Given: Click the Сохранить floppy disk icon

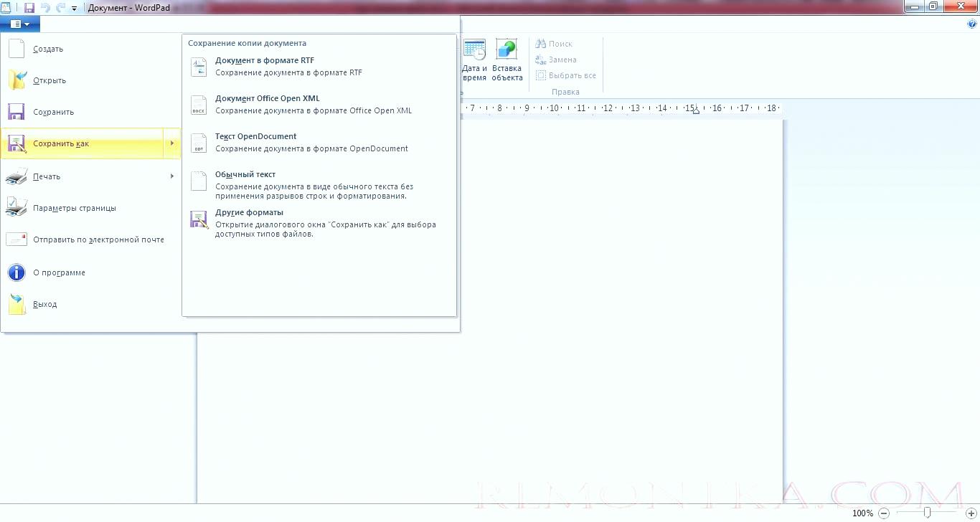Looking at the screenshot, I should click(x=17, y=112).
